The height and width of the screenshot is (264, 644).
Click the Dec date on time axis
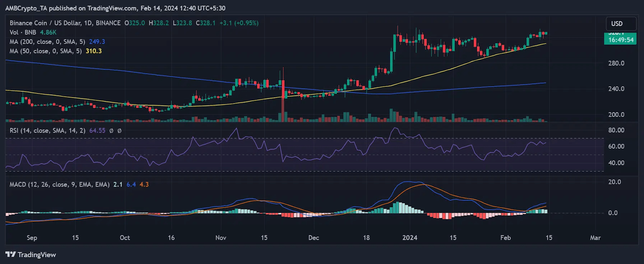(314, 238)
